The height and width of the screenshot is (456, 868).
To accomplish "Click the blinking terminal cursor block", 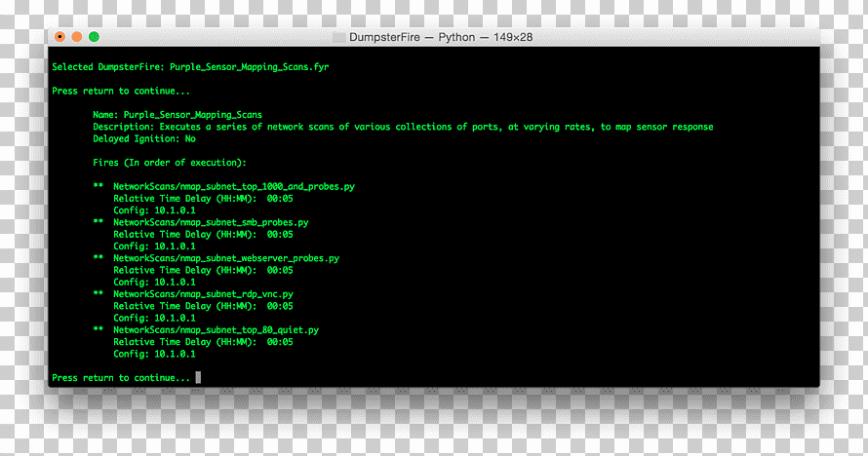I will tap(198, 377).
